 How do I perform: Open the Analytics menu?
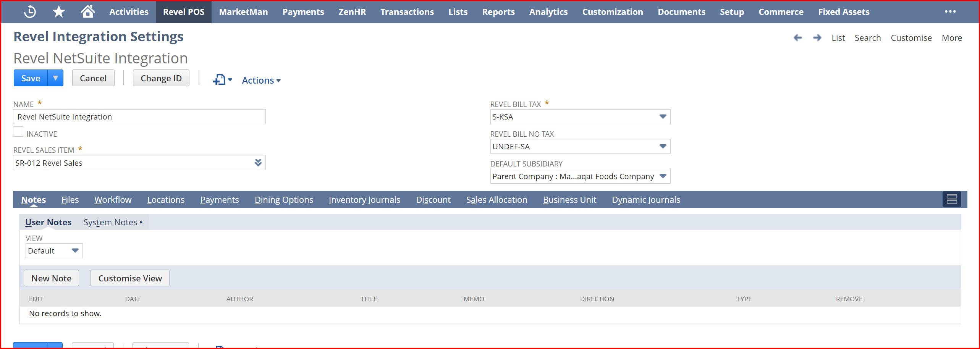pos(548,12)
